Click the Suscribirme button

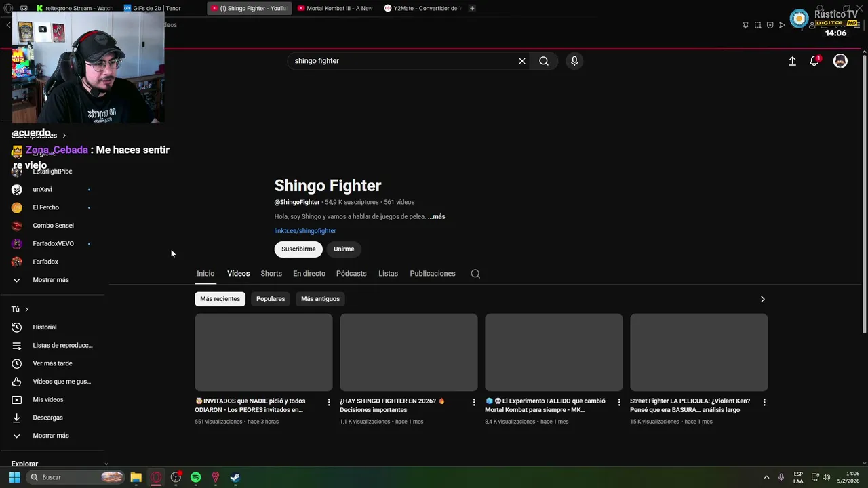(x=298, y=249)
